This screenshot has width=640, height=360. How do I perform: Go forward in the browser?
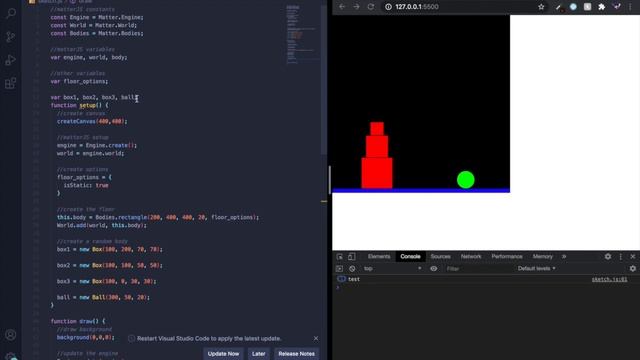356,7
